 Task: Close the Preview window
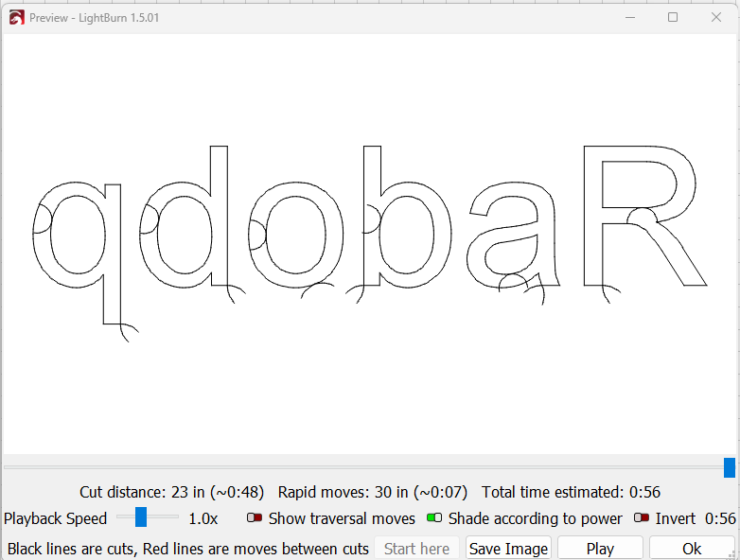(x=716, y=17)
